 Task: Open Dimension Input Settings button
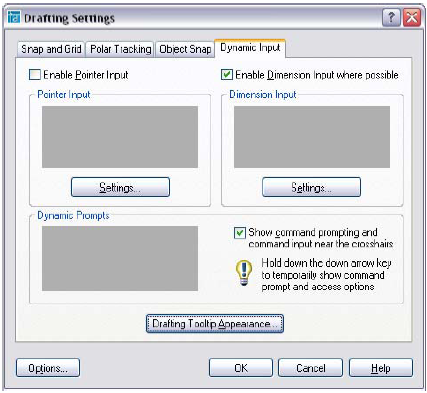point(311,187)
